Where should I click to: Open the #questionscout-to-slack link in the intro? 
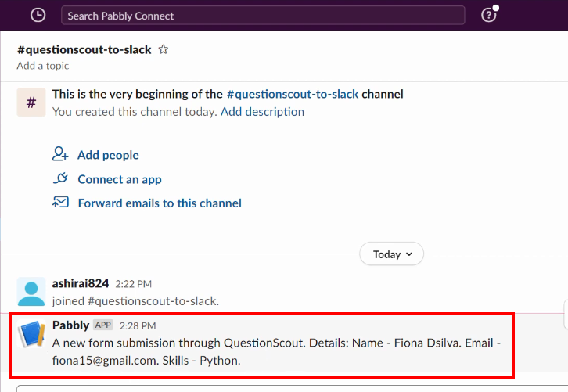[x=293, y=94]
